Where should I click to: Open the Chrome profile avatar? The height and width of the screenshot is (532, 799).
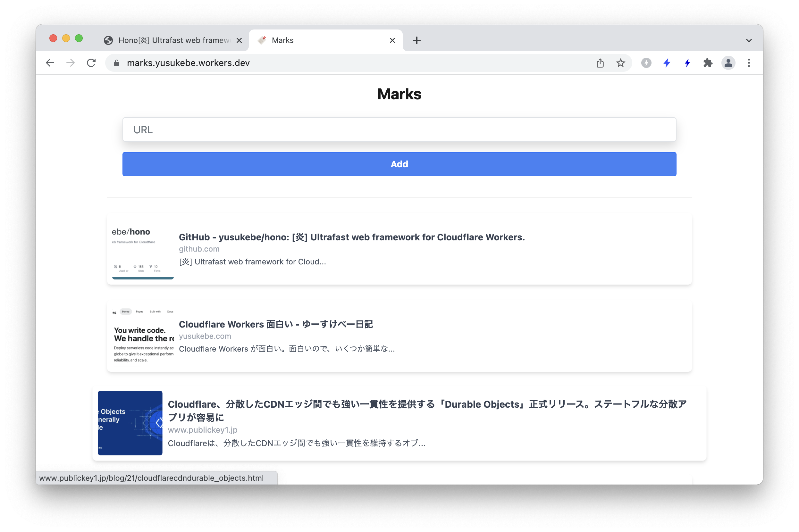point(728,63)
